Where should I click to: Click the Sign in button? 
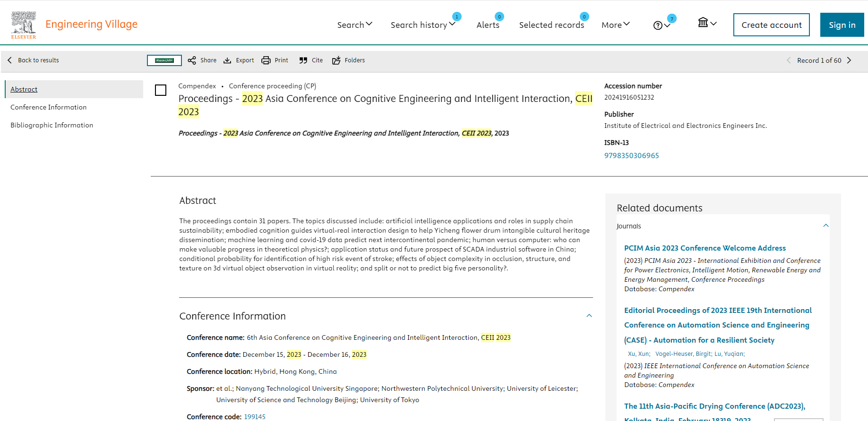pos(842,25)
